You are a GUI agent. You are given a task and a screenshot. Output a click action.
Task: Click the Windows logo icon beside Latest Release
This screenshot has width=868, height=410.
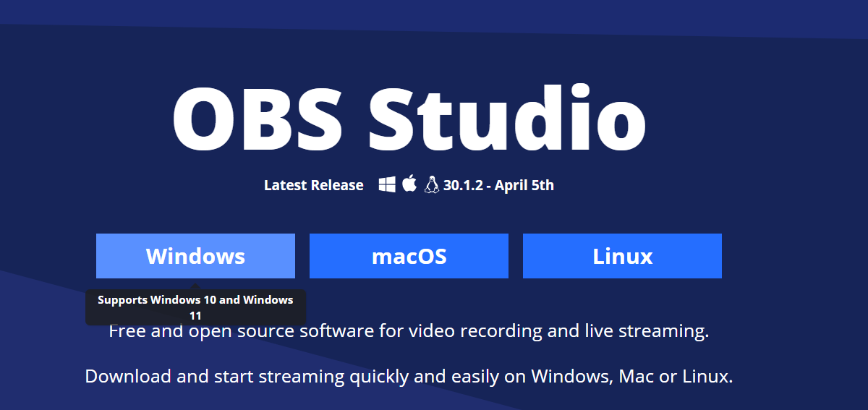pos(387,184)
